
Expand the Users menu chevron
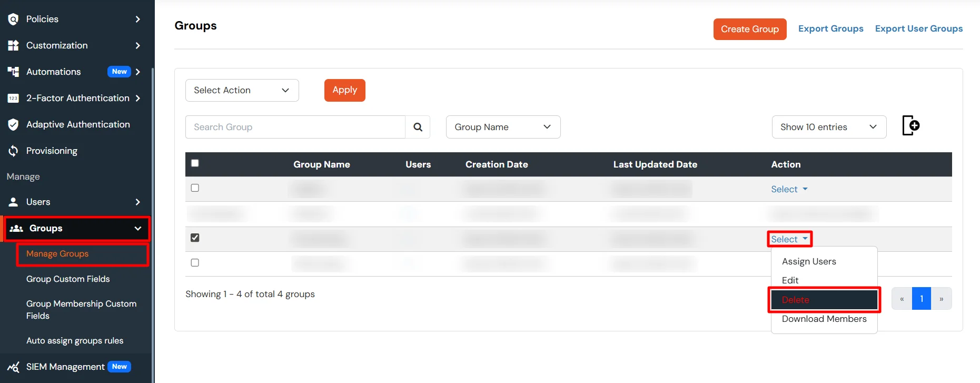[x=138, y=202]
